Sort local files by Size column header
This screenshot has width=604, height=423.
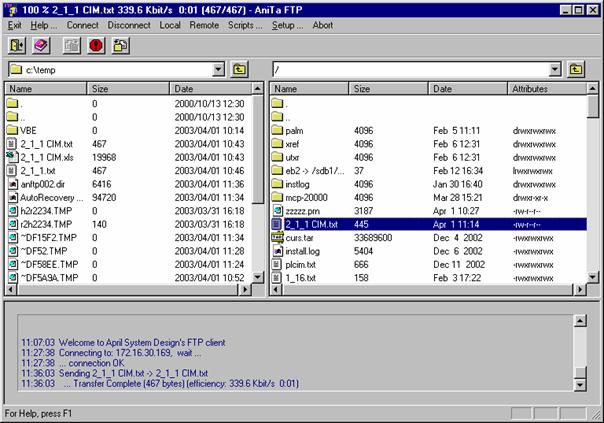(127, 89)
